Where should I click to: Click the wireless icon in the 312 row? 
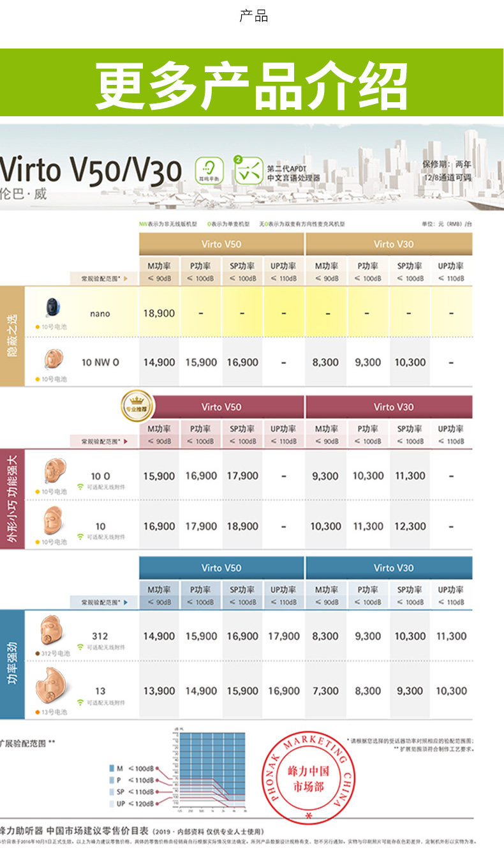pyautogui.click(x=80, y=647)
